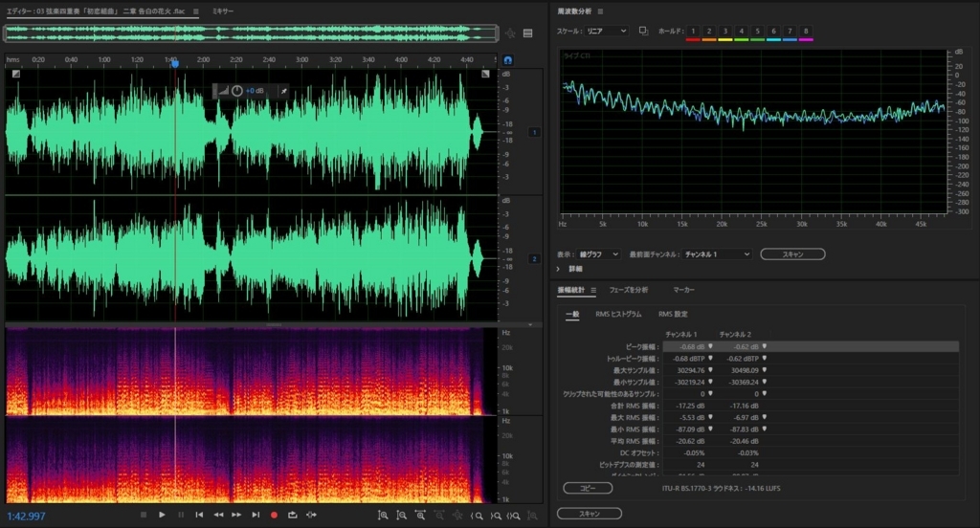
Task: Open the editor panel menu icon
Action: 195,11
